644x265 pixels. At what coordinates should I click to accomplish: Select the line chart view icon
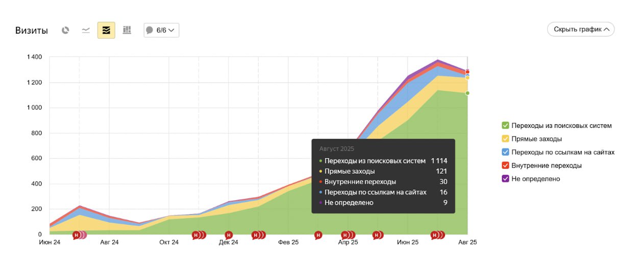click(86, 30)
